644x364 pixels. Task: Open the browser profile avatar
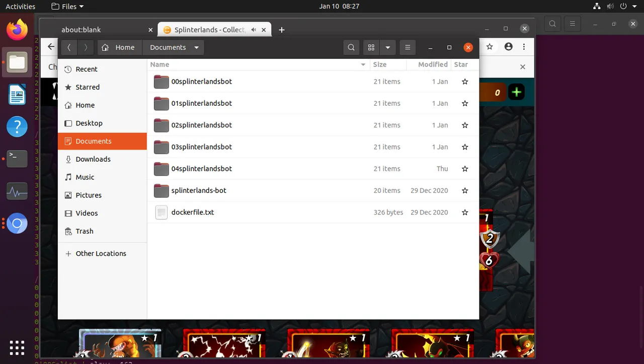(508, 46)
